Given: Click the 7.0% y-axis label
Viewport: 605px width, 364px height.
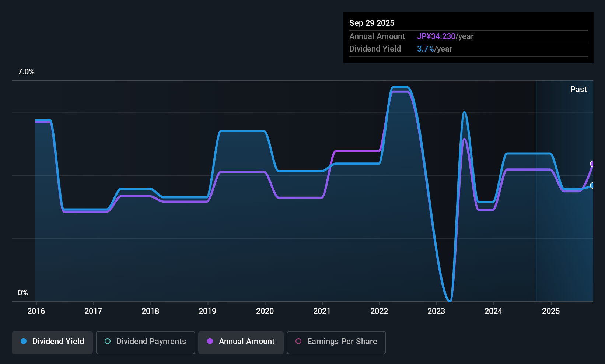Looking at the screenshot, I should (x=26, y=72).
